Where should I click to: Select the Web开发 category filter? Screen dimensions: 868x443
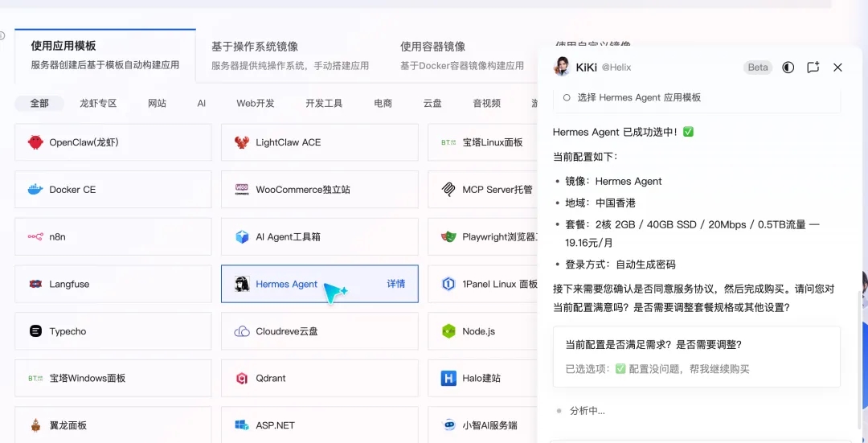pyautogui.click(x=256, y=104)
